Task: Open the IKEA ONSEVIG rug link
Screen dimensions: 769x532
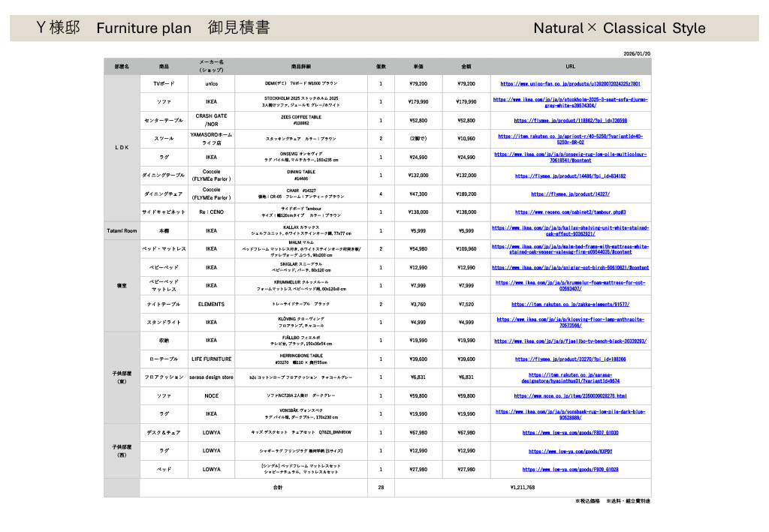Action: (x=571, y=158)
